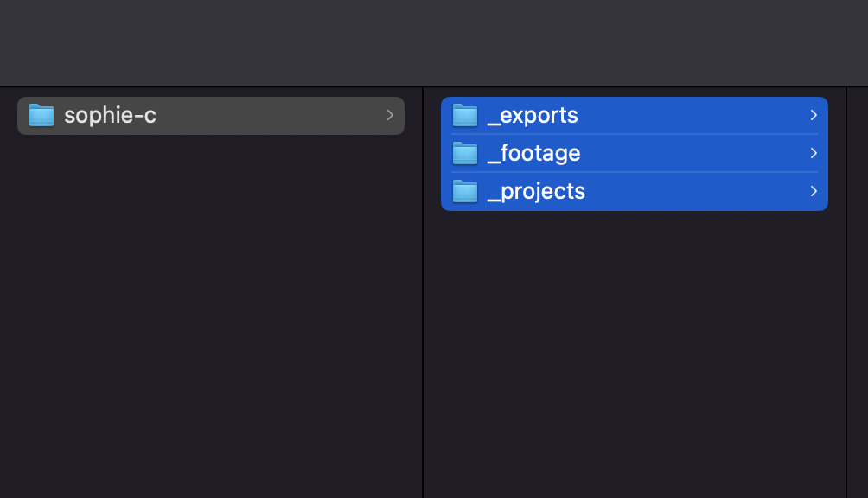
Task: Open _exports via its right chevron
Action: pyautogui.click(x=814, y=115)
